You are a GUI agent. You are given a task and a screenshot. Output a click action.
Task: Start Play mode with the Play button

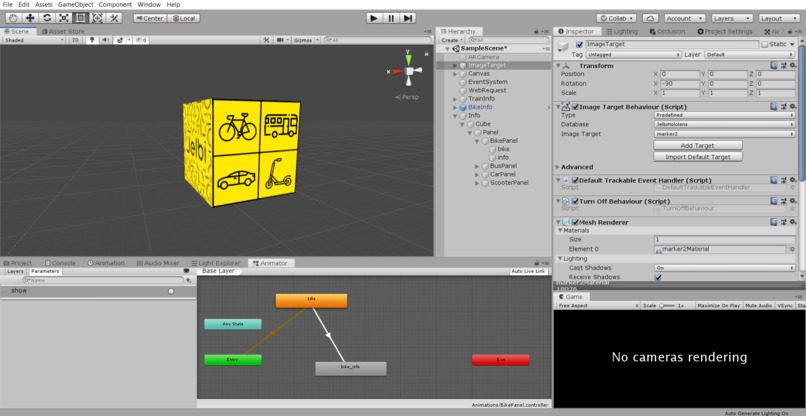[x=374, y=18]
